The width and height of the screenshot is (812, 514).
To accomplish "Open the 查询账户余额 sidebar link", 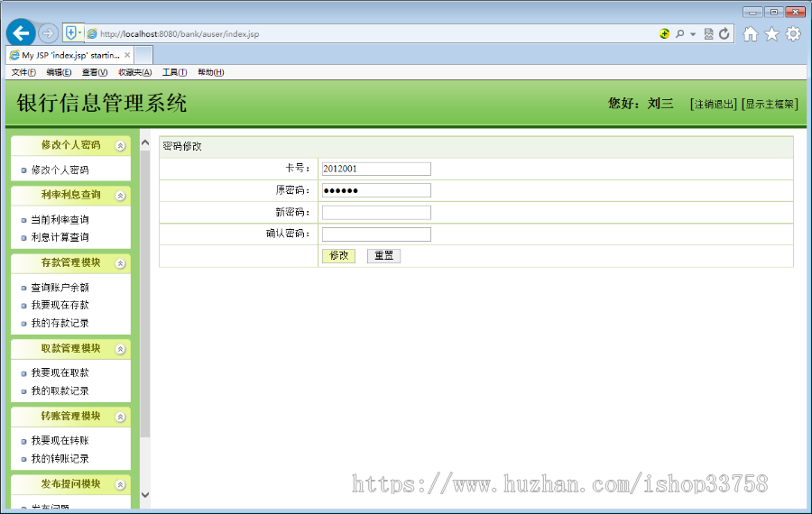I will point(60,288).
